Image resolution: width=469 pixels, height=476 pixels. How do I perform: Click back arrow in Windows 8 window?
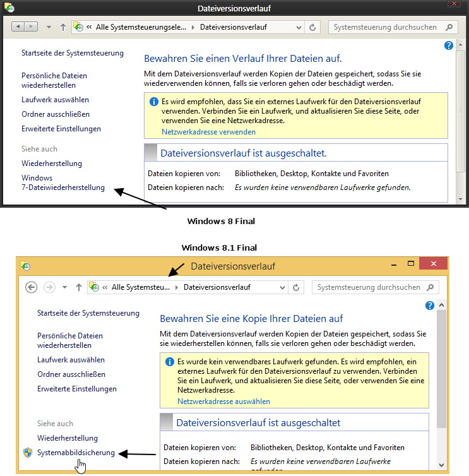click(x=18, y=27)
